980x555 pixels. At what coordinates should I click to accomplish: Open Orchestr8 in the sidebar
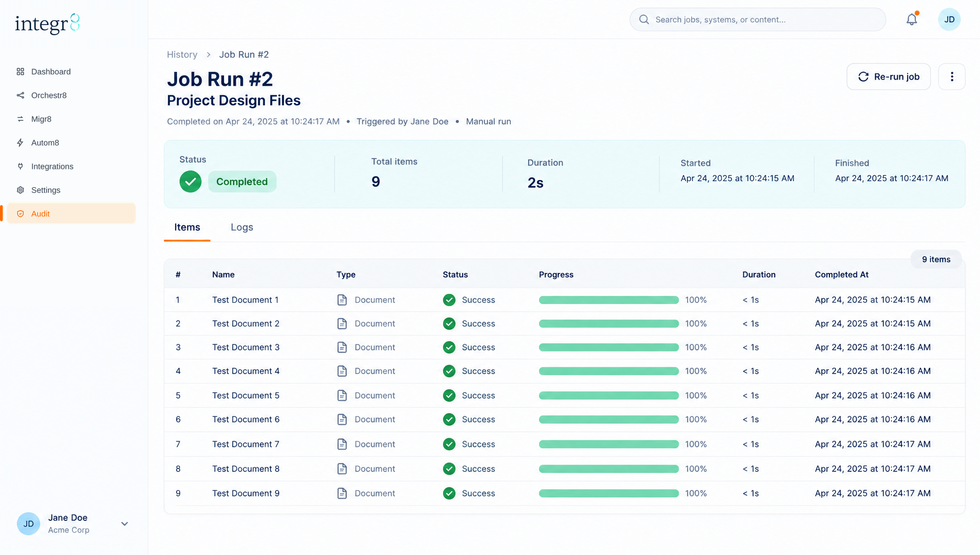tap(71, 95)
